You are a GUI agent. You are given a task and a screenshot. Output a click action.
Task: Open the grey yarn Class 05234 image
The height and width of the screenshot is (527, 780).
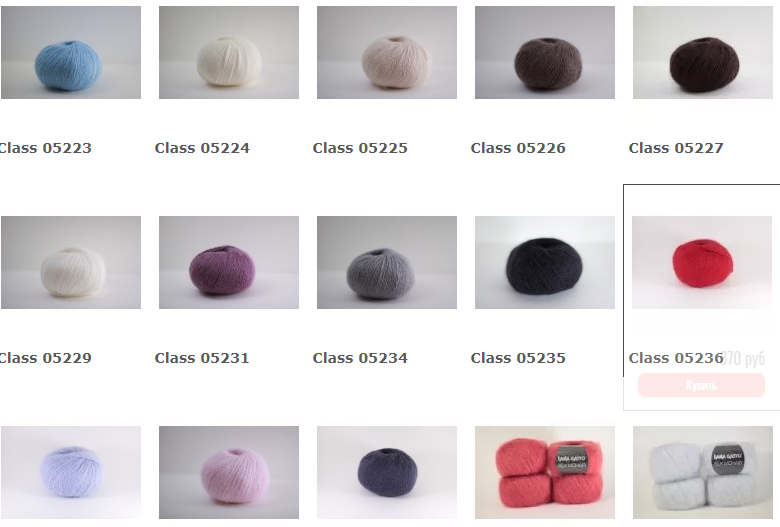387,262
